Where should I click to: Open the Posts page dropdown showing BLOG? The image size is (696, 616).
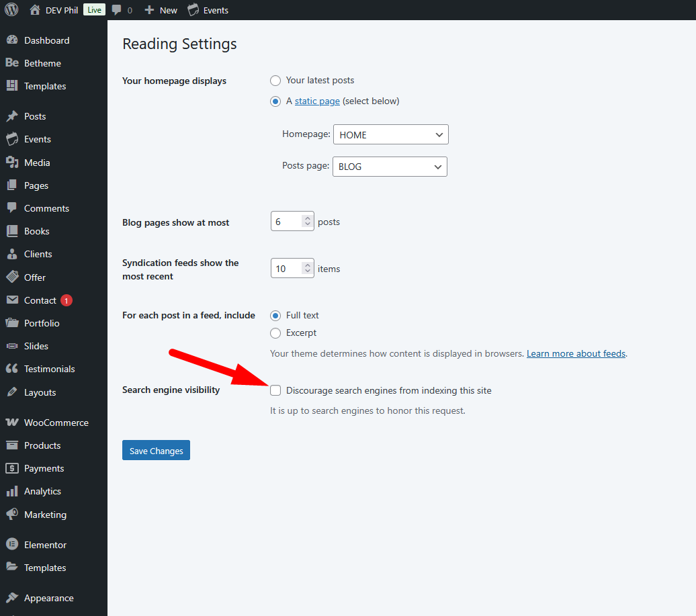pos(390,167)
